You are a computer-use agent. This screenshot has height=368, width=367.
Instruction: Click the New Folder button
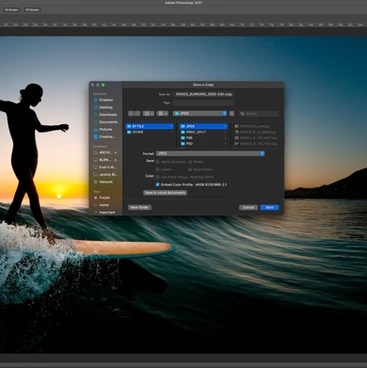[140, 207]
